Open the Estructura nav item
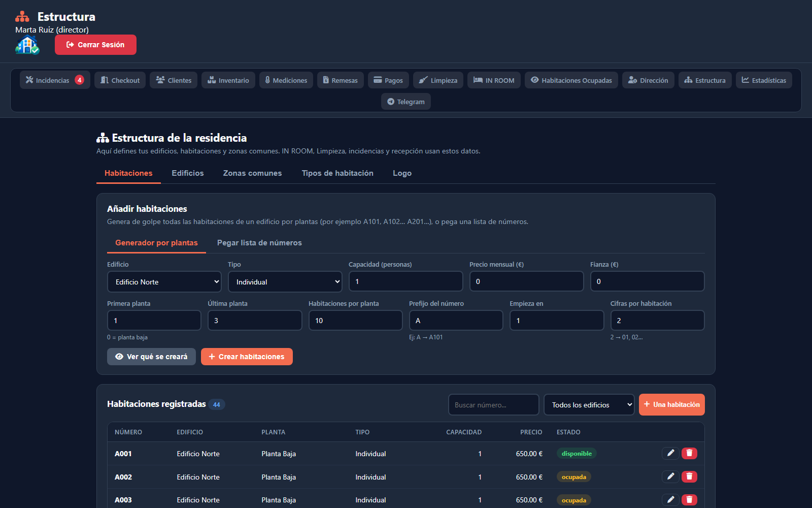The image size is (812, 508). point(705,80)
